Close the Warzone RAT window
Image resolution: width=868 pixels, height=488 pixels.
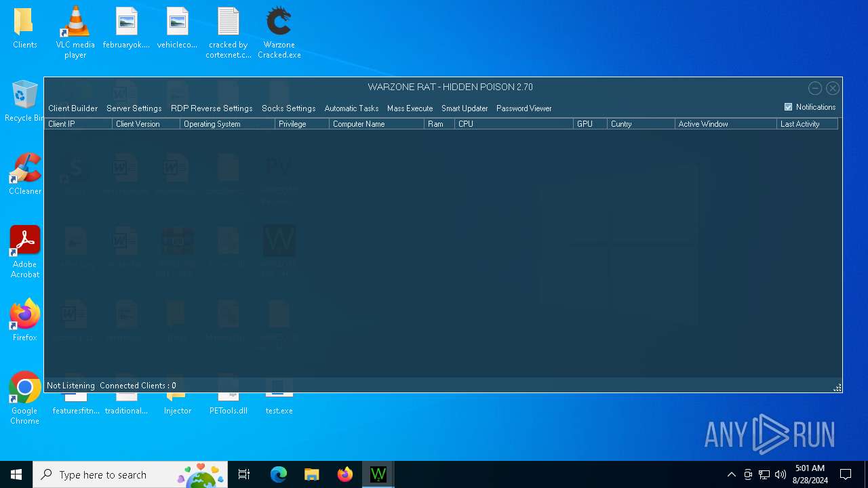tap(833, 88)
